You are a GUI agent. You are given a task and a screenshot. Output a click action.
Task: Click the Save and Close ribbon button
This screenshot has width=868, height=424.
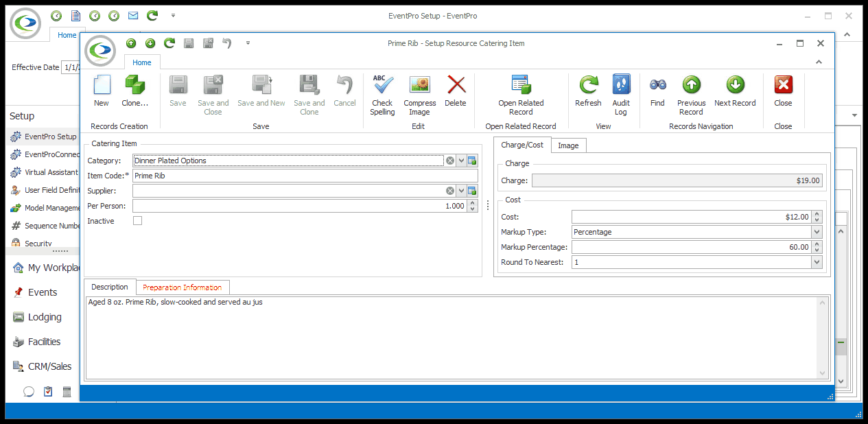click(213, 95)
